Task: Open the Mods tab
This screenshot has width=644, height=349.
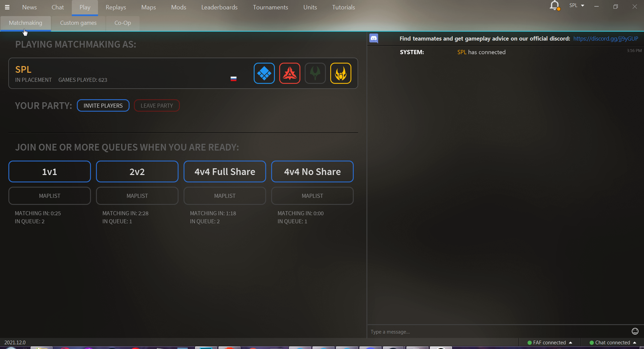Action: point(179,7)
